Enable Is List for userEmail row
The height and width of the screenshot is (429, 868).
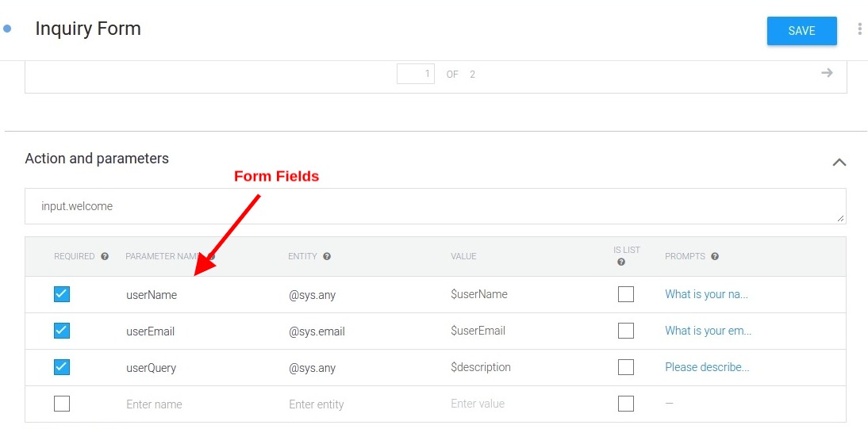pos(625,331)
